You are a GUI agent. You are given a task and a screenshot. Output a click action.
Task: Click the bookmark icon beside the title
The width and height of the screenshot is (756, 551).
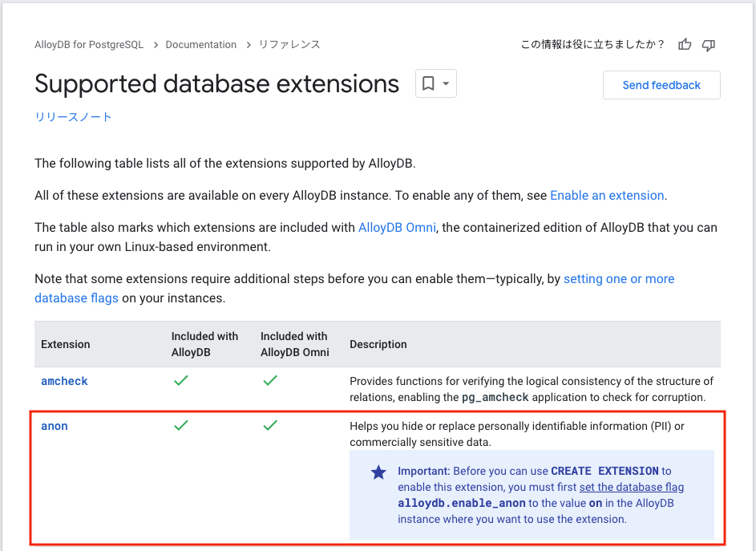428,83
